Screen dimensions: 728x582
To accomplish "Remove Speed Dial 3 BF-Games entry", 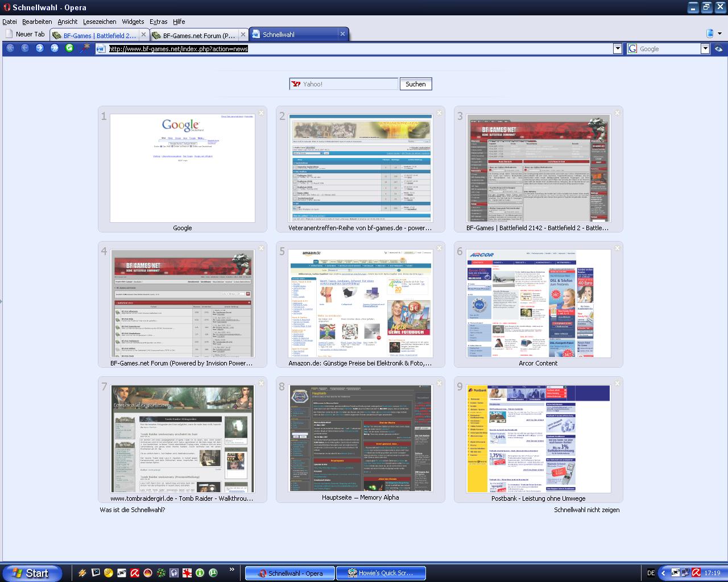I will tap(617, 113).
